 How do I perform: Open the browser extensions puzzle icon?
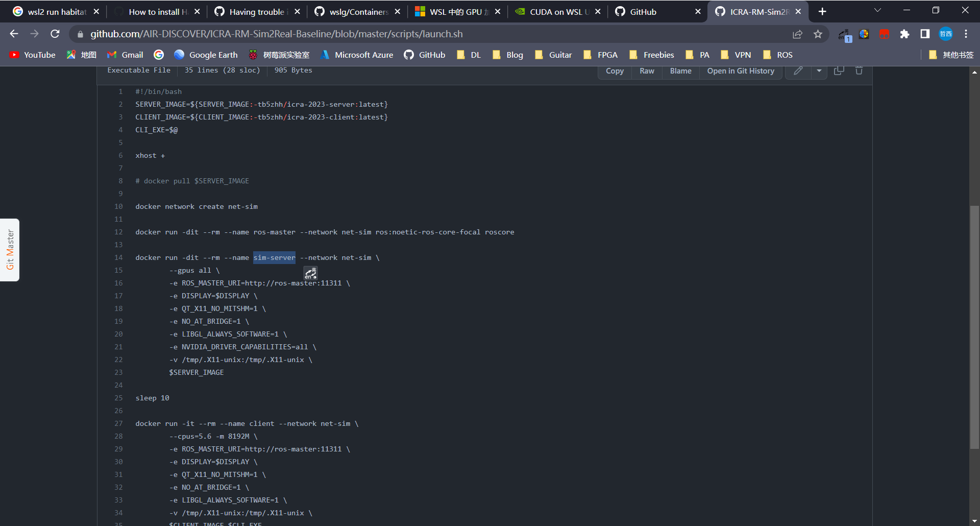coord(905,34)
